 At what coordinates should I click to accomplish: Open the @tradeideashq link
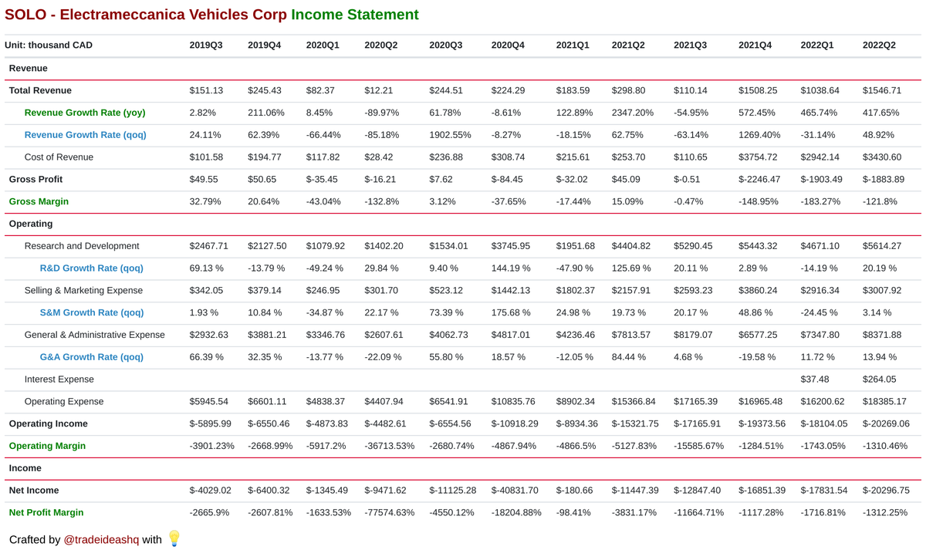point(101,540)
